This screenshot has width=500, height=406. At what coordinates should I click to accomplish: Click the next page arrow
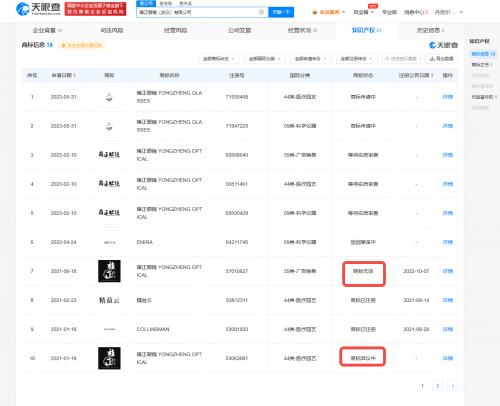(x=452, y=386)
